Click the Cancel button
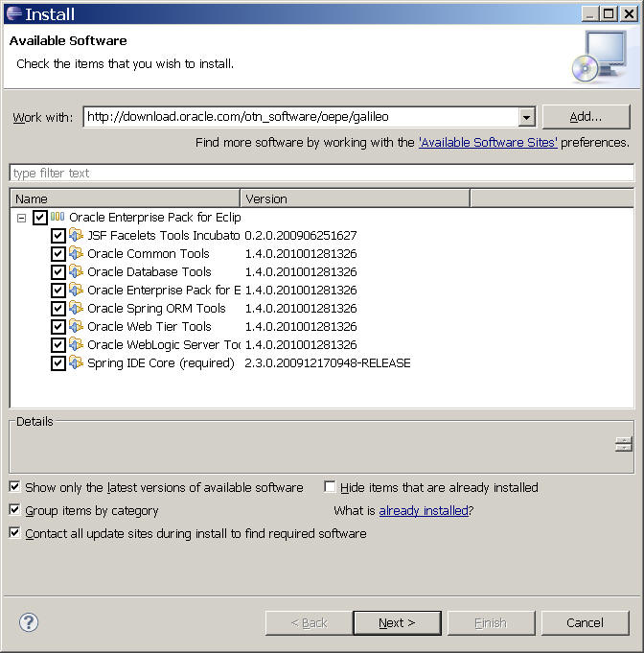 pos(585,623)
